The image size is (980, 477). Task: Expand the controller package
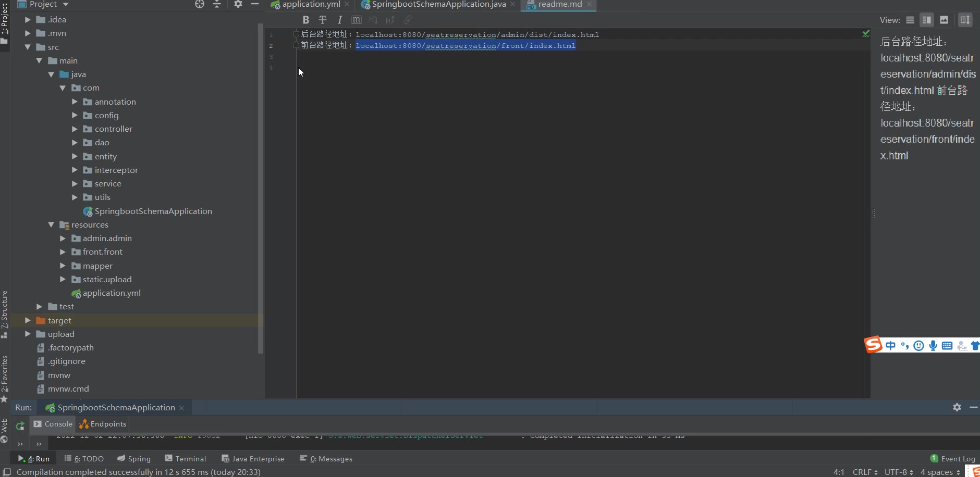tap(75, 129)
